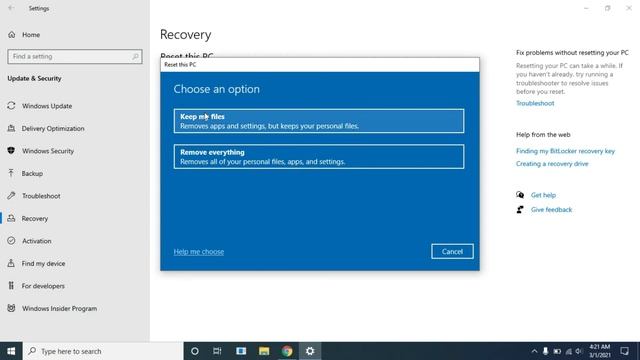This screenshot has height=360, width=640.
Task: Open Windows Insider Program page
Action: (x=60, y=309)
